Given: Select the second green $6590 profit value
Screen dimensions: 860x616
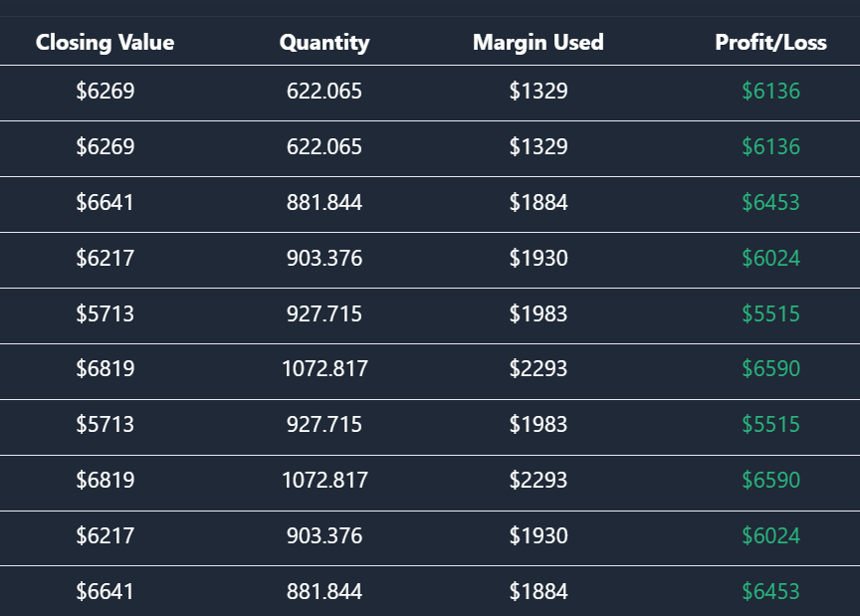Looking at the screenshot, I should tap(770, 481).
